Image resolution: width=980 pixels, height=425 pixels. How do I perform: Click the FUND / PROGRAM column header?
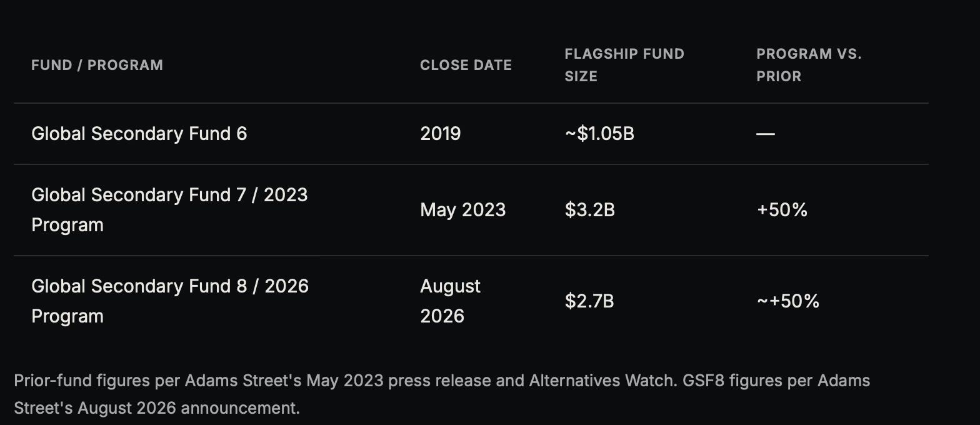[97, 65]
